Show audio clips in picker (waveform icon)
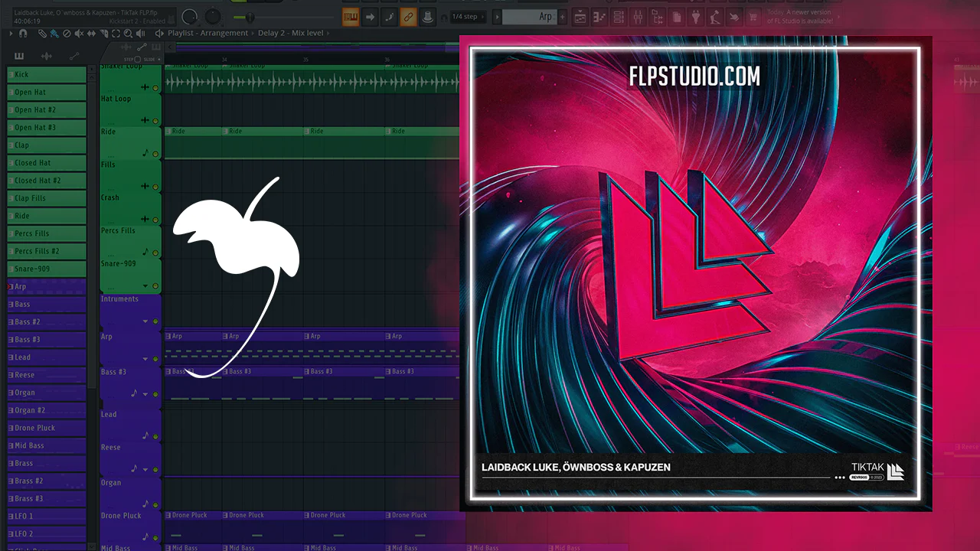Image resolution: width=980 pixels, height=551 pixels. pos(47,56)
